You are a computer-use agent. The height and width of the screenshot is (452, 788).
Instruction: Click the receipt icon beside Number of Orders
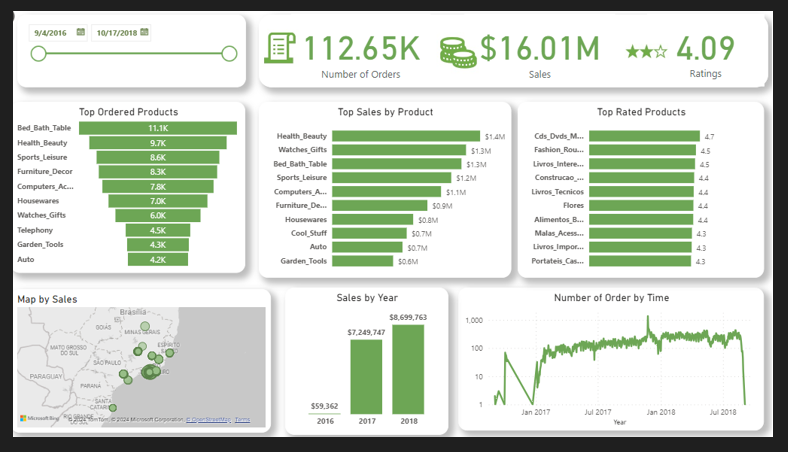pyautogui.click(x=281, y=50)
